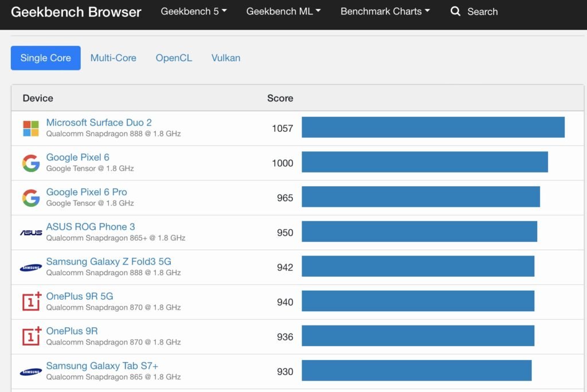Open the Microsoft Surface Duo 2 link
Screen dimensions: 587x392
(x=99, y=123)
